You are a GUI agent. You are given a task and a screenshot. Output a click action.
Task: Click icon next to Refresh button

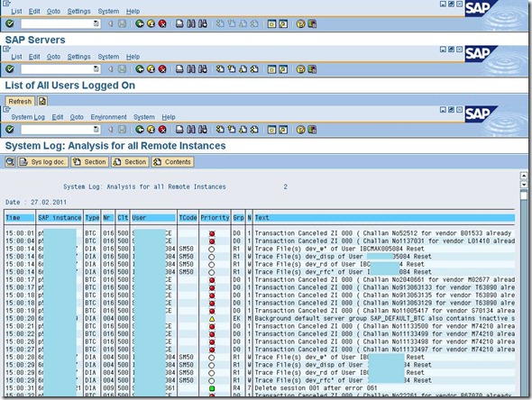pos(42,101)
